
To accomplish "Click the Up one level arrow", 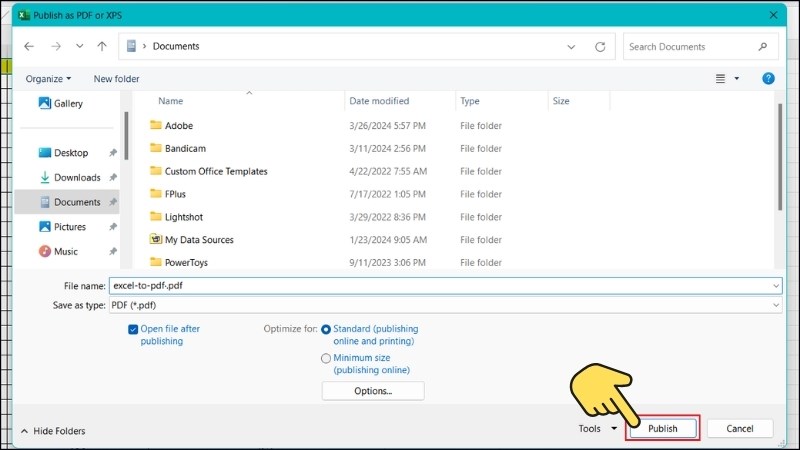I will click(x=102, y=47).
